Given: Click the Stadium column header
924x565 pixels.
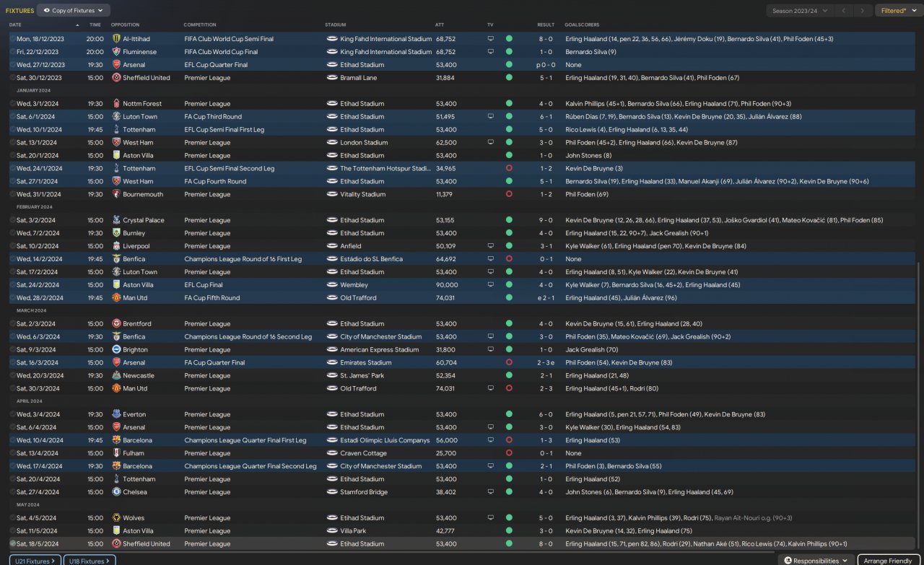Looking at the screenshot, I should coord(336,25).
